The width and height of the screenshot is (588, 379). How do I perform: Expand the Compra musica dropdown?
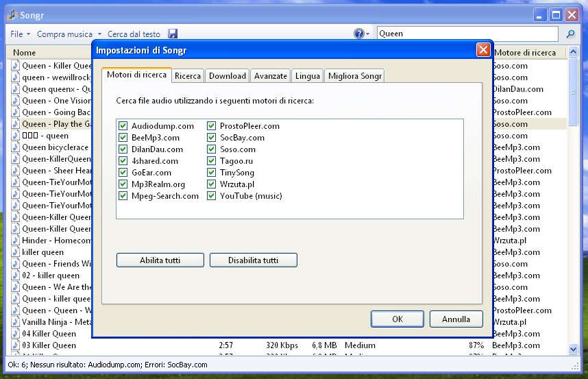[x=69, y=34]
